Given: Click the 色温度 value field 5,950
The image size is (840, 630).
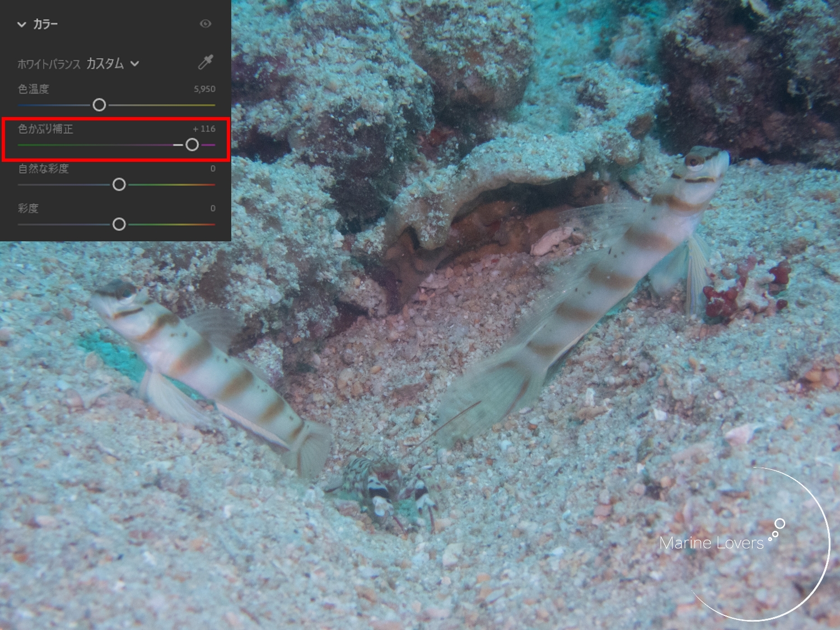Looking at the screenshot, I should point(204,88).
